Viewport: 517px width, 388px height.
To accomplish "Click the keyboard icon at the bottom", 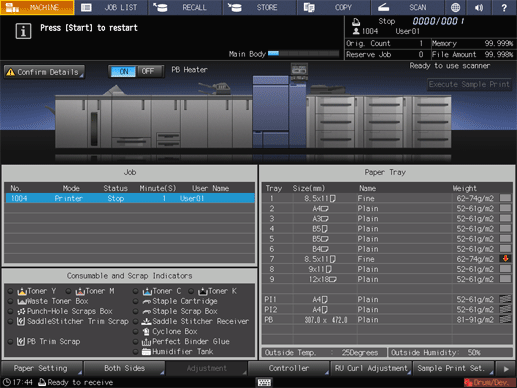I will (264, 382).
